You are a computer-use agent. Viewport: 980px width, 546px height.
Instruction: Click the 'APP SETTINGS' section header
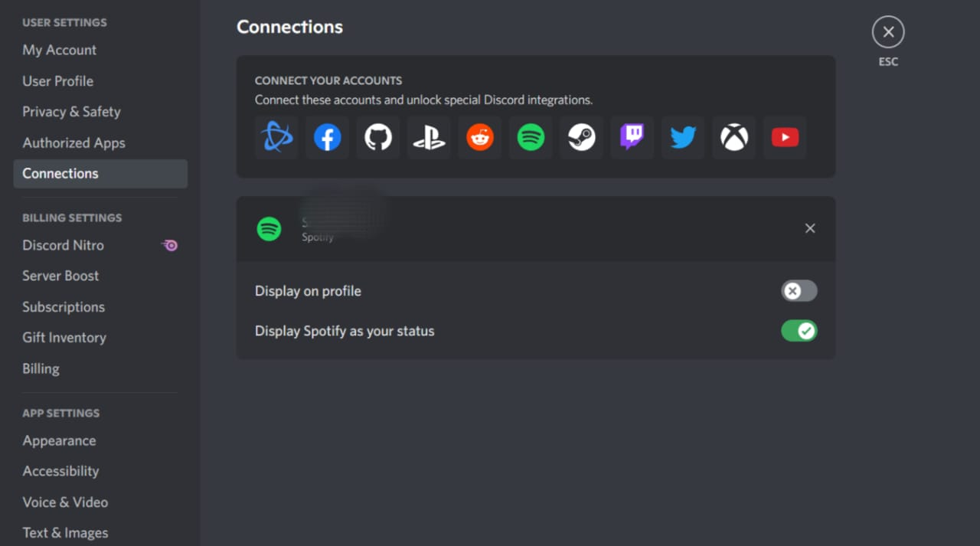click(x=61, y=413)
